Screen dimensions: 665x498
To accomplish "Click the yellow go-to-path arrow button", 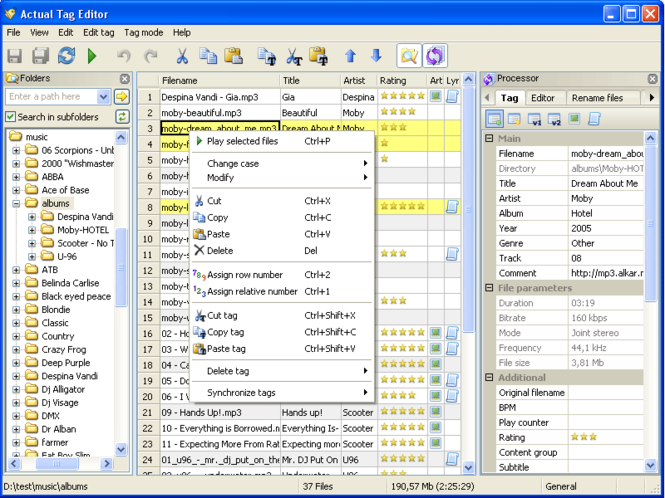I will tap(122, 97).
